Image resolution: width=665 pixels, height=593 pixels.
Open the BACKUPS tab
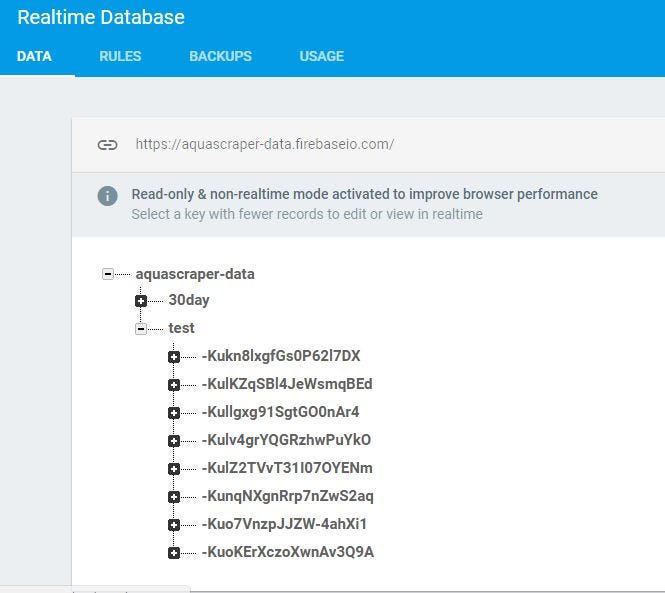click(221, 56)
